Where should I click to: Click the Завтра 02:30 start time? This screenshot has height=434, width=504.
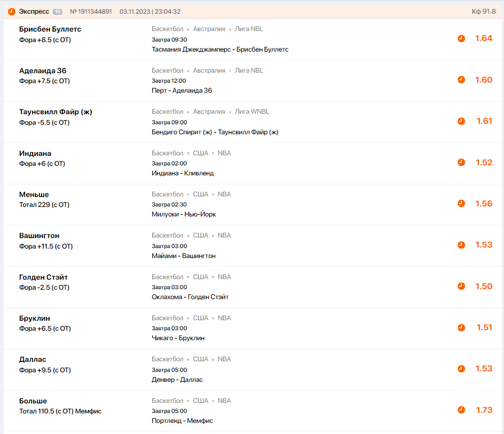click(169, 204)
